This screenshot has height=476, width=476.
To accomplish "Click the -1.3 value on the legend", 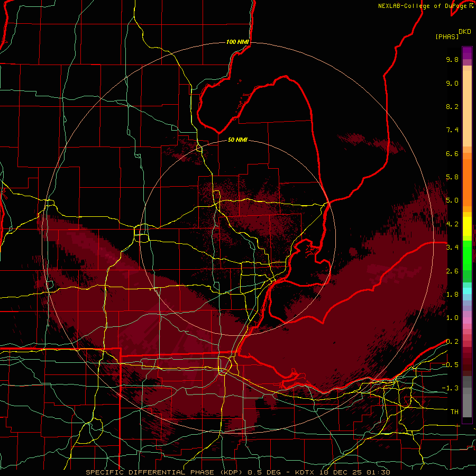I will point(450,388).
